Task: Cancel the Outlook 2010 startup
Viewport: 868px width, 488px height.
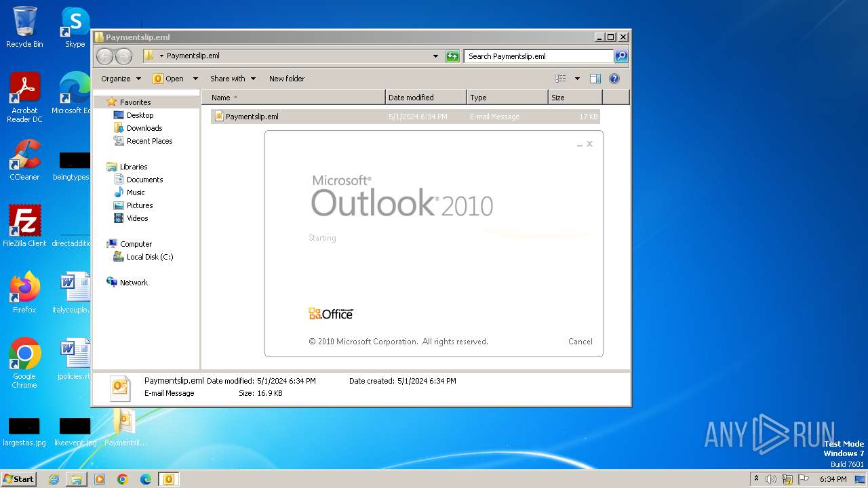Action: pos(580,342)
